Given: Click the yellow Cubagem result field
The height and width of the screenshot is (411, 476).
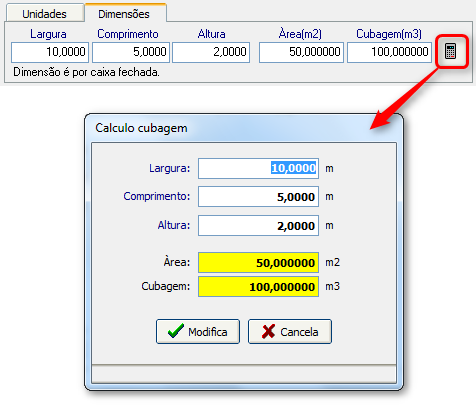Looking at the screenshot, I should 258,286.
